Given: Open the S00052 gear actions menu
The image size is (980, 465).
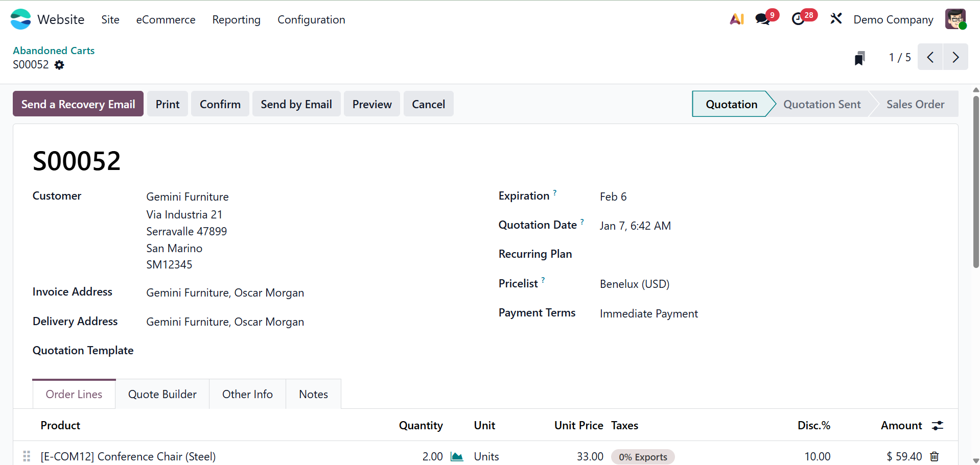Looking at the screenshot, I should [x=60, y=65].
